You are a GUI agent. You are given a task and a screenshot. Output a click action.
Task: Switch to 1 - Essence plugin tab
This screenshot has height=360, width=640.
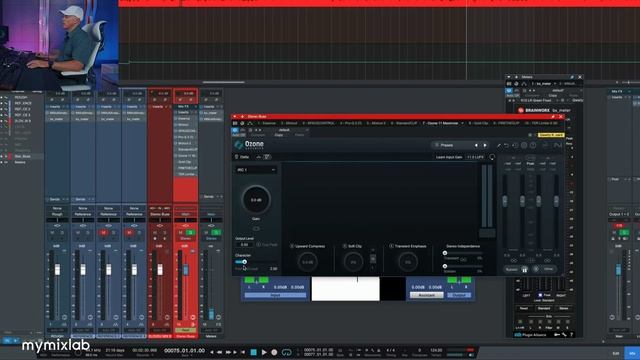coord(267,123)
